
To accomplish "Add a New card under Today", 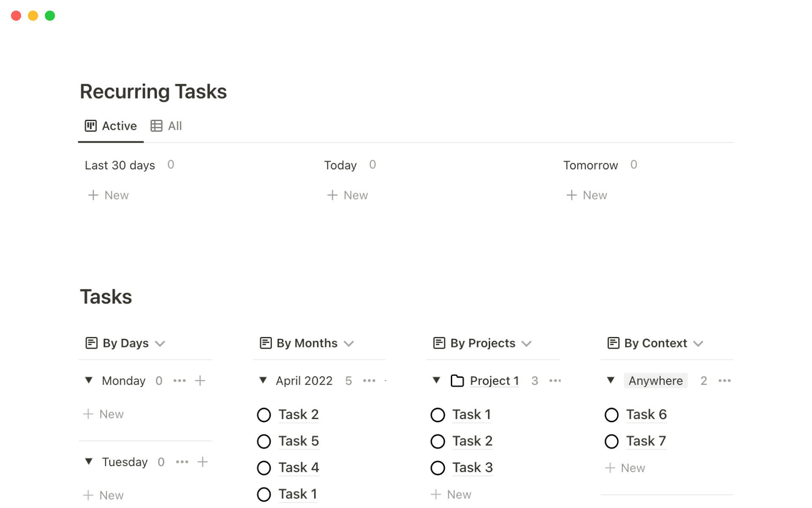I will (348, 195).
